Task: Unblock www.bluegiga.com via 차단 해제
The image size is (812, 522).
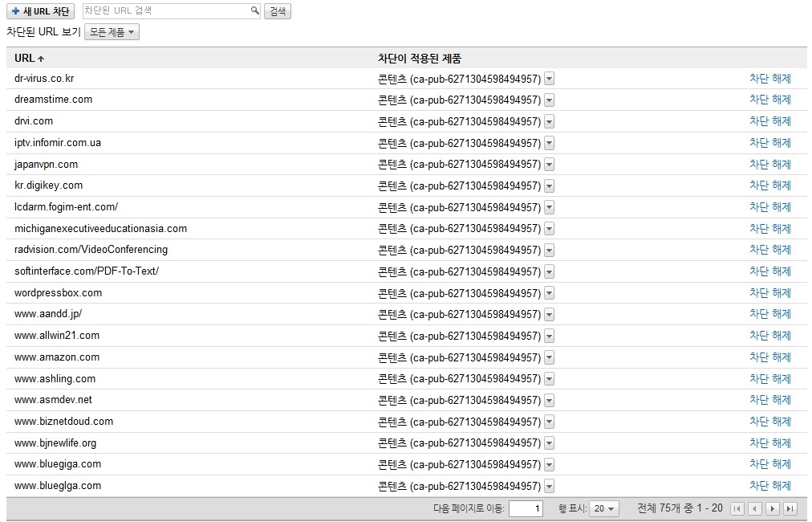Action: click(769, 464)
